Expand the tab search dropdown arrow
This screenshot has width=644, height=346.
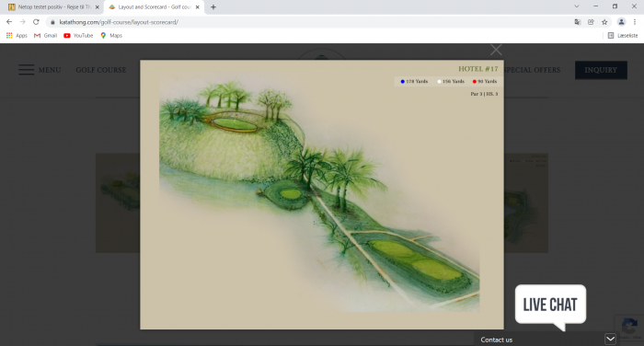coord(577,6)
